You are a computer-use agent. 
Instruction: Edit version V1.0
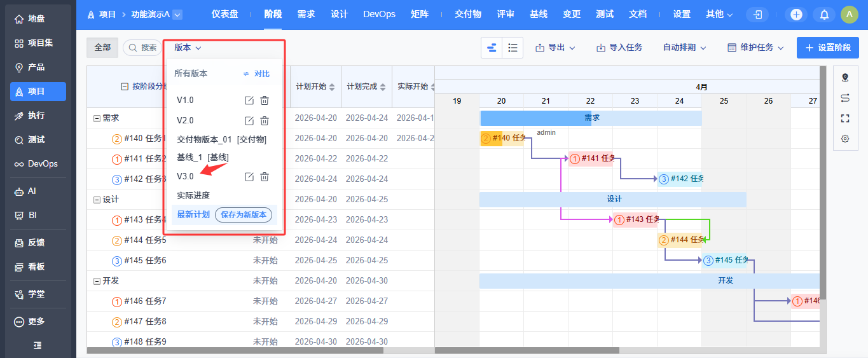point(249,100)
